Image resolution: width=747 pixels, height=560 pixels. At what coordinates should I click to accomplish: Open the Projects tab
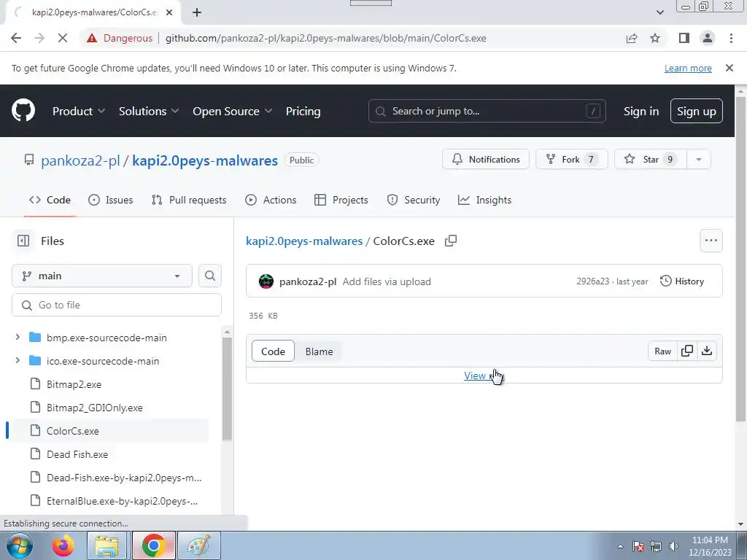point(341,200)
